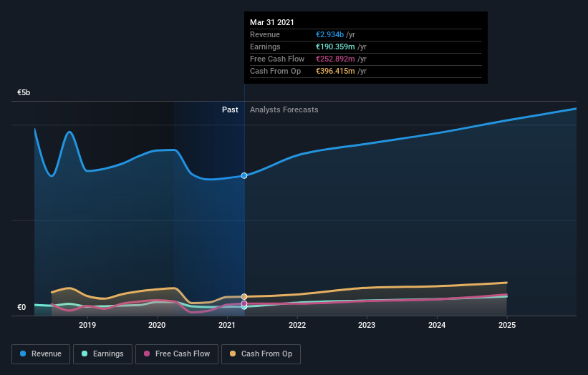Screen dimensions: 588x375
Task: Toggle the Free Cash Flow legend button
Action: [x=177, y=354]
